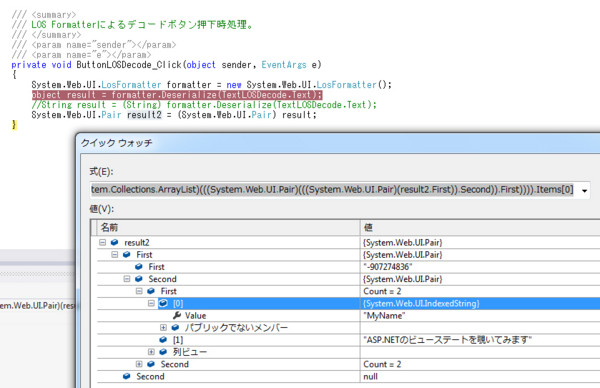
Task: Select the 名前 column header
Action: (228, 227)
